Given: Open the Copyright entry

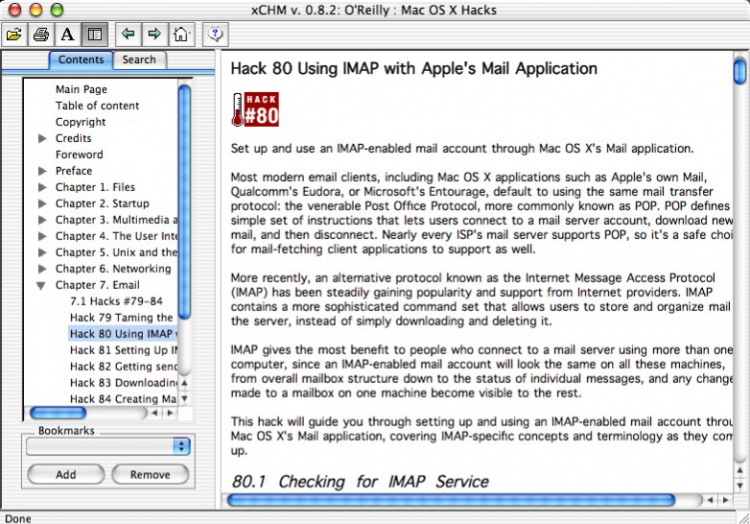Looking at the screenshot, I should coord(80,122).
